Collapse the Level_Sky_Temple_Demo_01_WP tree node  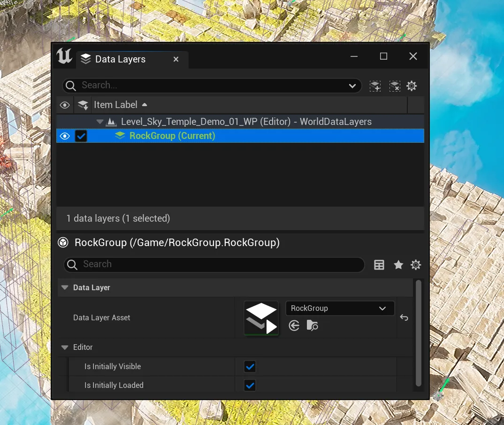coord(99,121)
